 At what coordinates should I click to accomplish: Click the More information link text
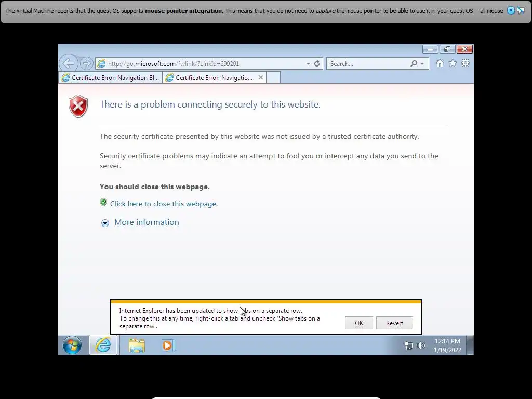[x=147, y=222]
